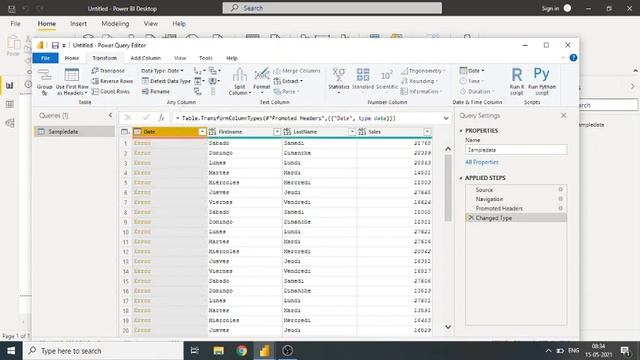Viewport: 640px width, 360px height.
Task: Open the Date column filter dropdown
Action: [x=202, y=132]
